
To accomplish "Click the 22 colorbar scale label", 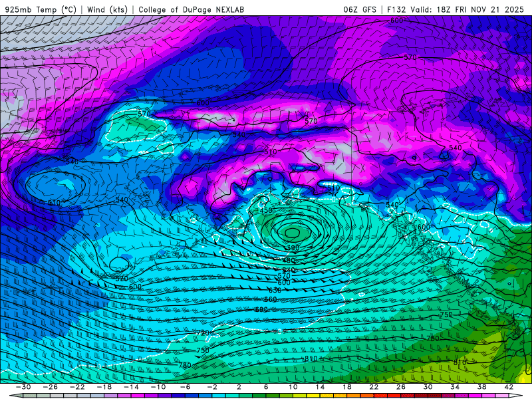I will pos(374,387).
